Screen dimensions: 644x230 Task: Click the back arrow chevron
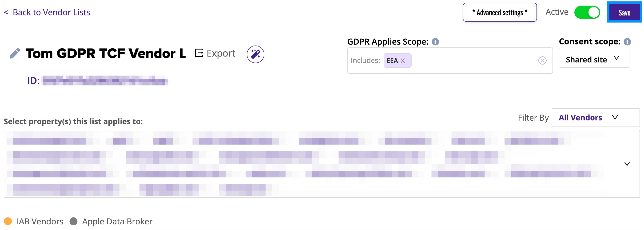tap(6, 12)
